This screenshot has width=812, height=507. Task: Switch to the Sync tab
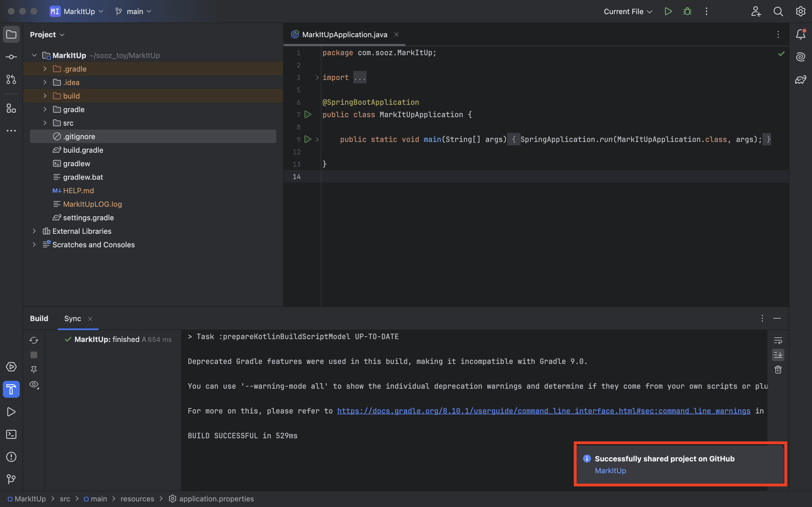point(72,319)
